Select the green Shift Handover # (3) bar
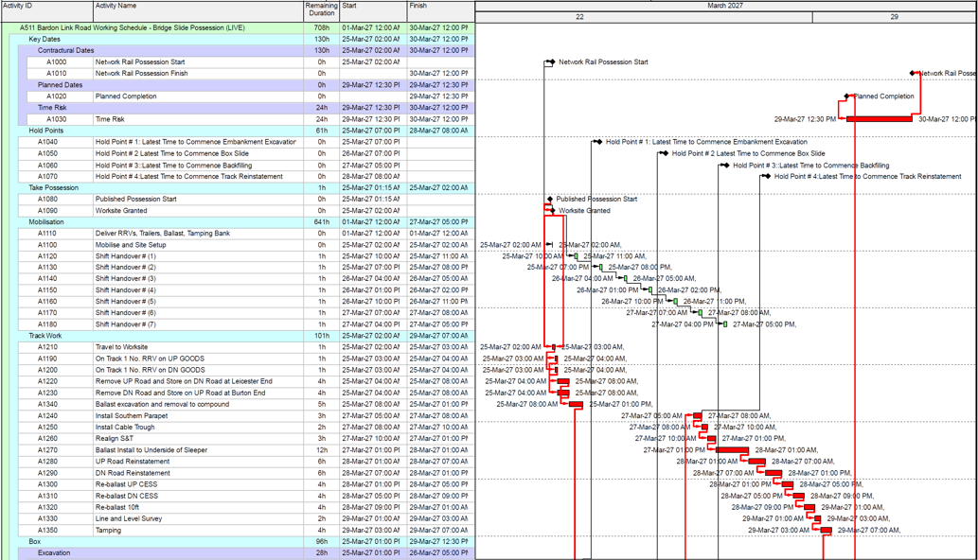 [626, 279]
